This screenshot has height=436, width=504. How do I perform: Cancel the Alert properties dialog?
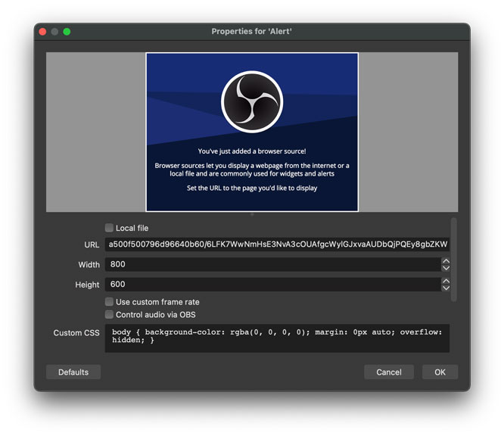[x=389, y=372]
